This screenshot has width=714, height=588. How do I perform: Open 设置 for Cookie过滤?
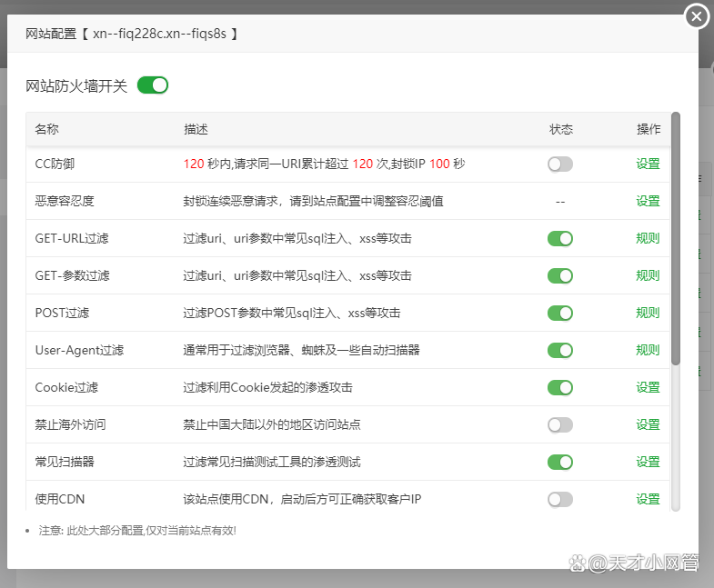point(648,388)
